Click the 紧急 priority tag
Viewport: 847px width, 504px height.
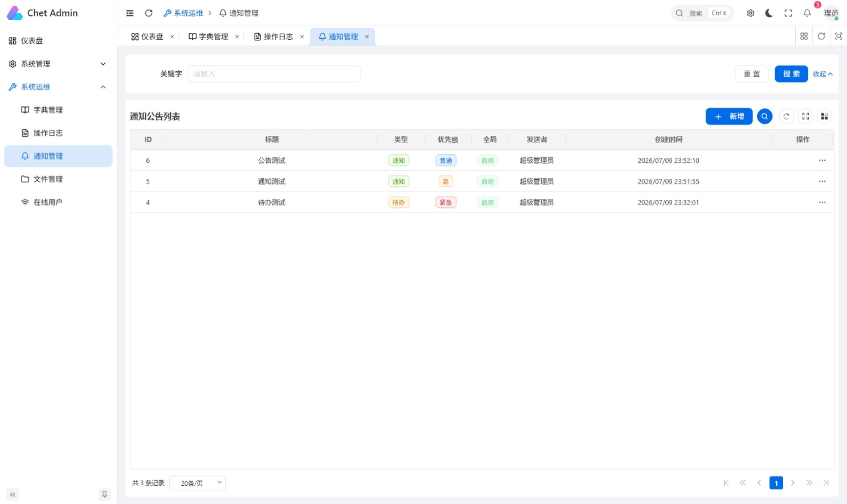[x=446, y=202]
